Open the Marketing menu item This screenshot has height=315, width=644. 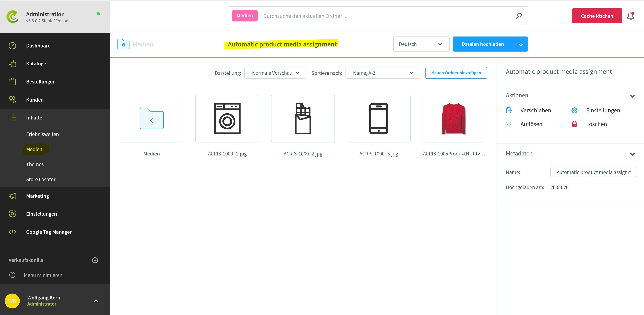pyautogui.click(x=38, y=196)
